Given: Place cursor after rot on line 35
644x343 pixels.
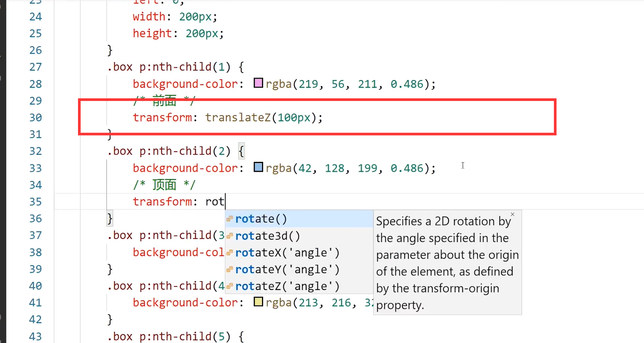Looking at the screenshot, I should [x=225, y=202].
